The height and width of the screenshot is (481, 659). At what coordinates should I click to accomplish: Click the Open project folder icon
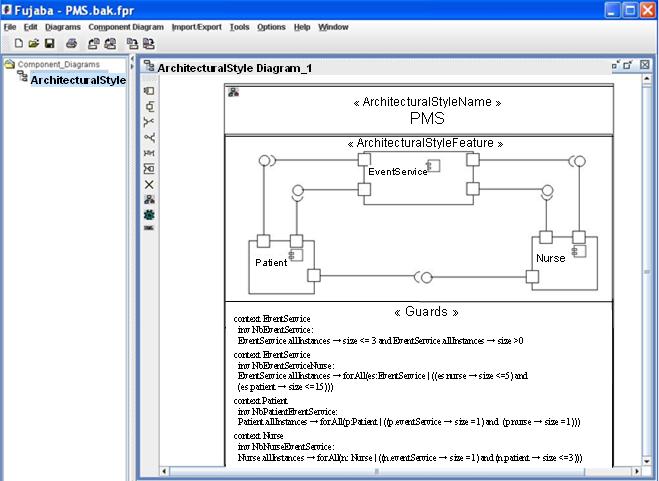point(33,44)
